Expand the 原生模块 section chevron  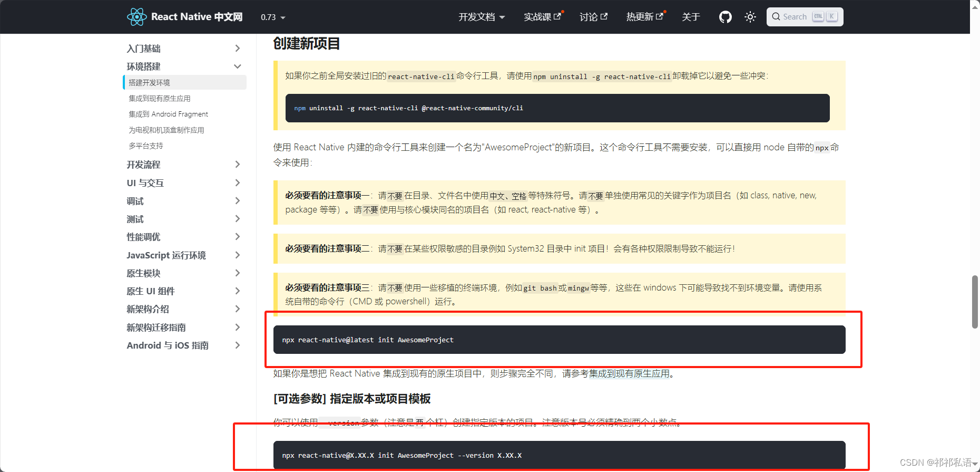pos(238,273)
